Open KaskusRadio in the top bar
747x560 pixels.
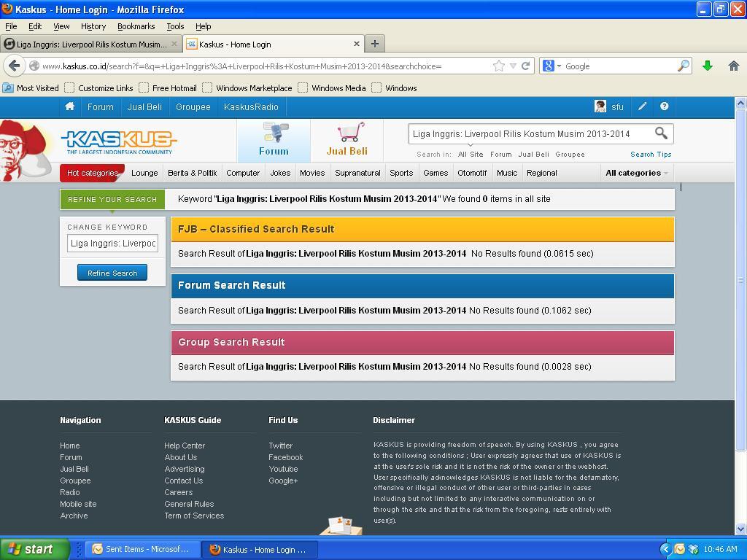251,106
